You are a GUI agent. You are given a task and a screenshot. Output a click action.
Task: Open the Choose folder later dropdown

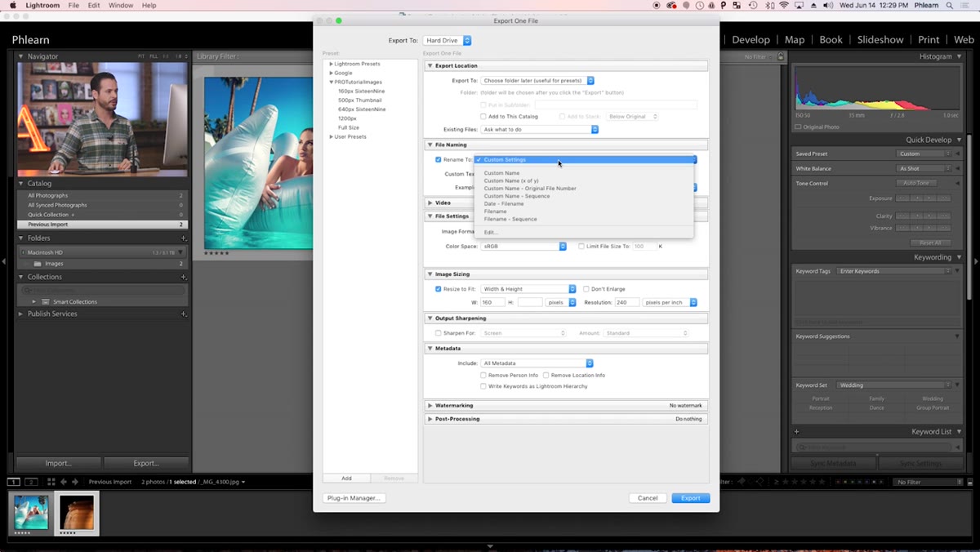tap(537, 81)
